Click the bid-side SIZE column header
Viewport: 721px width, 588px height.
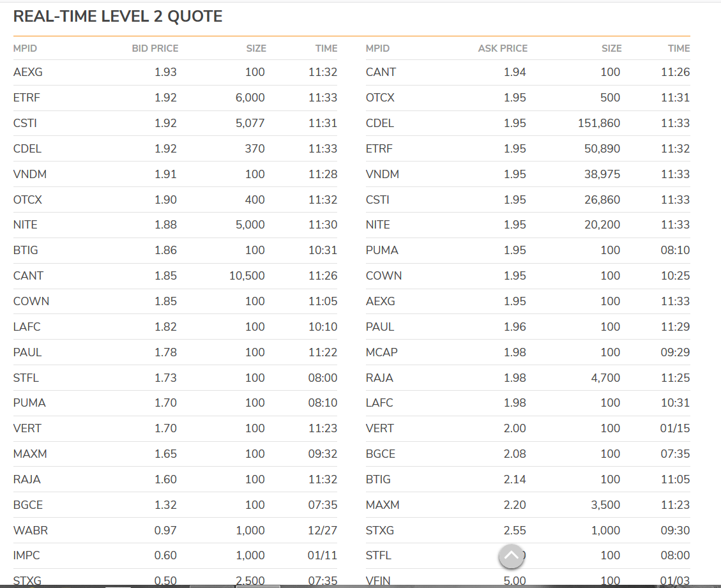pos(256,49)
